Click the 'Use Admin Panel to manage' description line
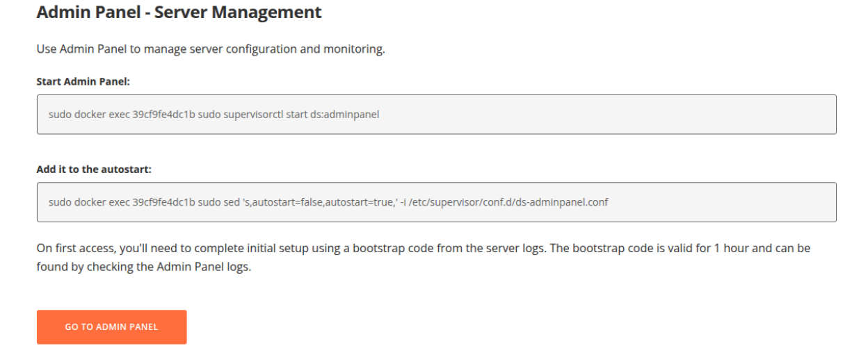 (211, 49)
